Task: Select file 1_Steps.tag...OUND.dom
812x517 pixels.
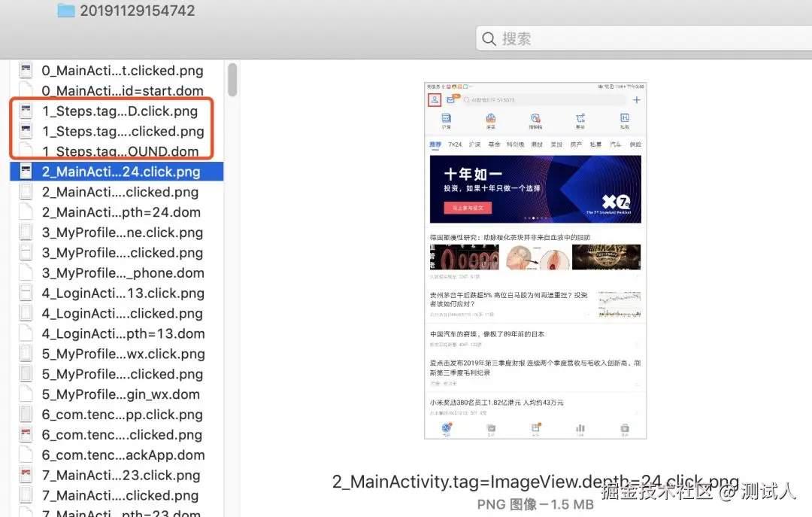Action: click(117, 151)
